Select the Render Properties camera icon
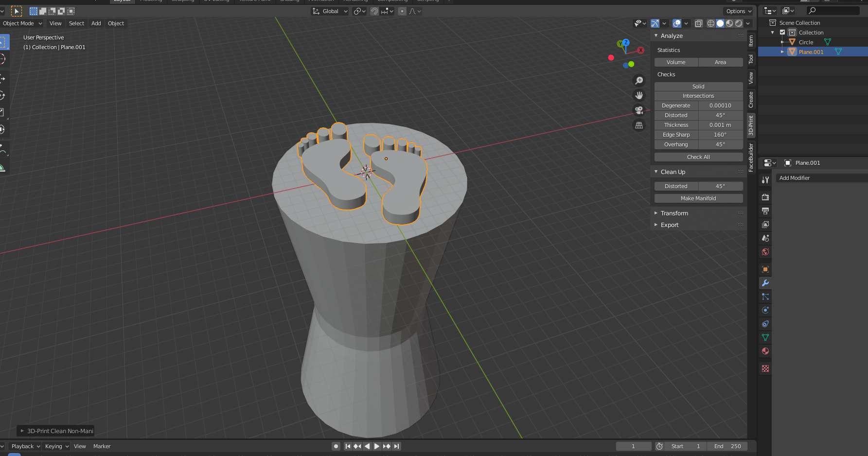 pyautogui.click(x=765, y=197)
